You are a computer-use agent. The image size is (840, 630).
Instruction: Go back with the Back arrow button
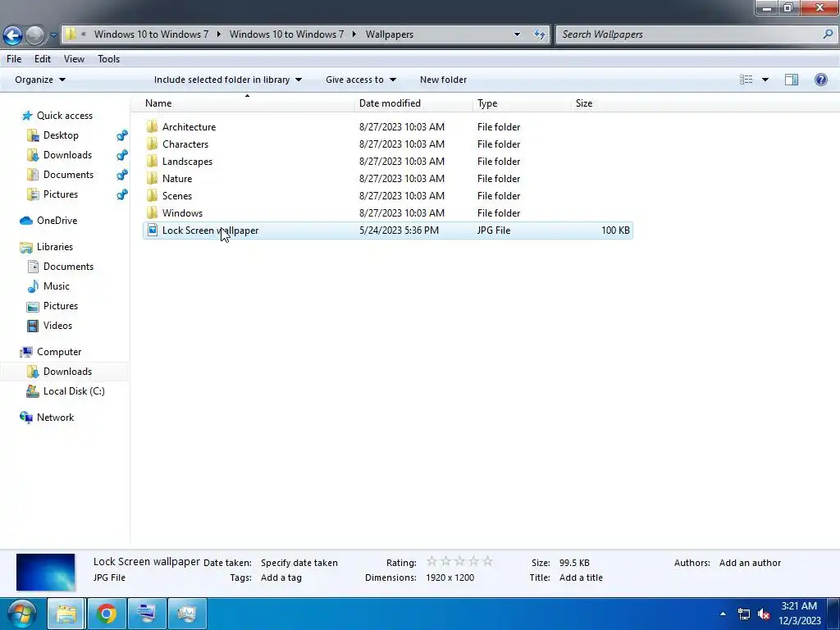pos(13,35)
